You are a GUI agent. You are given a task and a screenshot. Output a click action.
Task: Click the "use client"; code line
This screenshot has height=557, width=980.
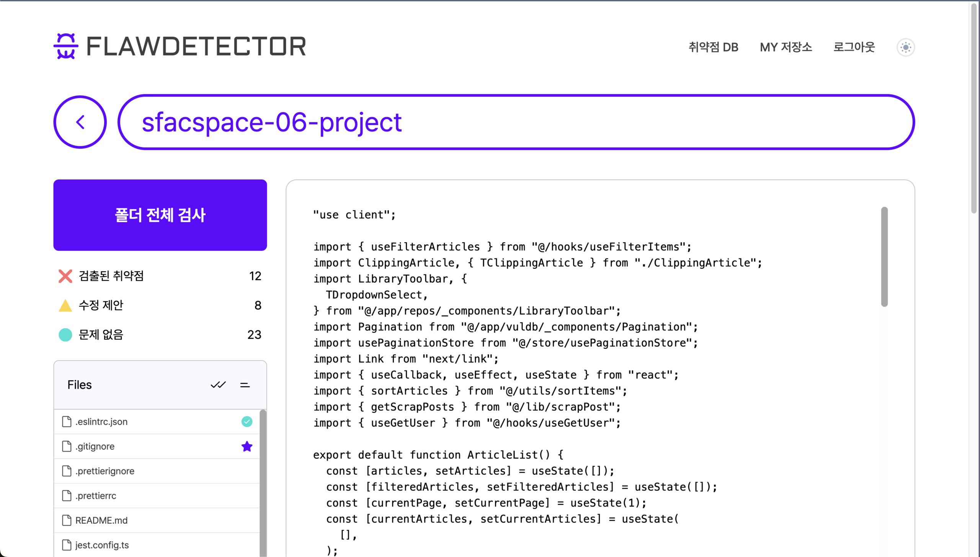pyautogui.click(x=354, y=215)
